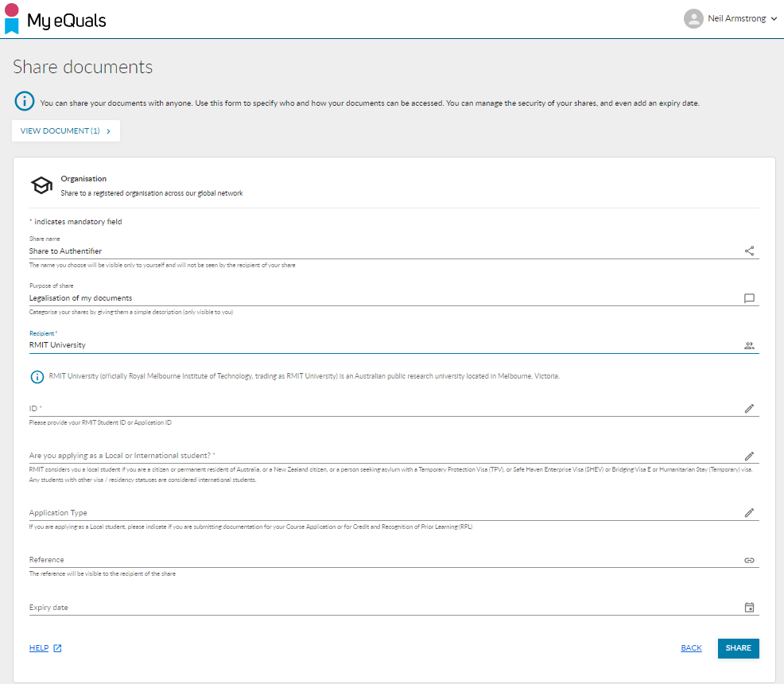Expand the Neil Armstrong account dropdown arrow
The height and width of the screenshot is (684, 784).
[x=774, y=18]
